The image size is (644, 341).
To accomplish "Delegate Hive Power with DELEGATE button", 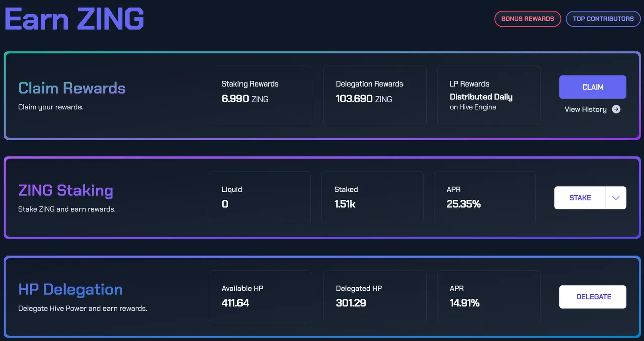I will (593, 297).
